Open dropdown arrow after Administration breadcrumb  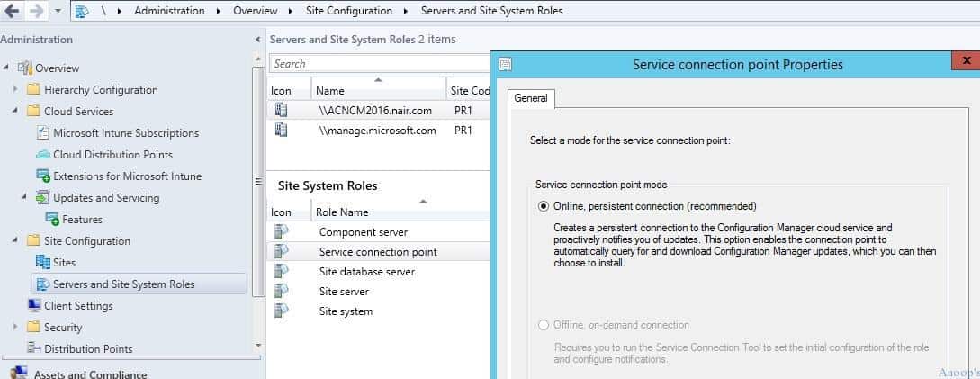click(x=220, y=12)
